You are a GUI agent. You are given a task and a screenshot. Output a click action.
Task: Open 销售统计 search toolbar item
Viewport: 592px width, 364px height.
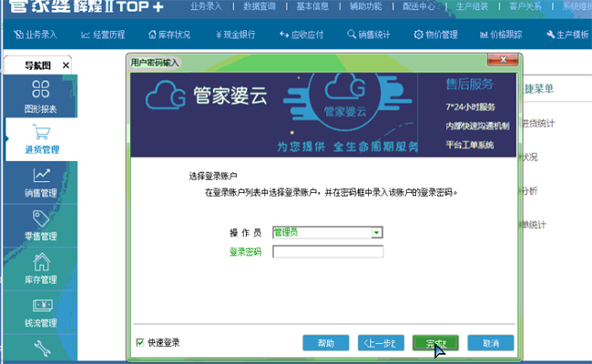point(369,35)
